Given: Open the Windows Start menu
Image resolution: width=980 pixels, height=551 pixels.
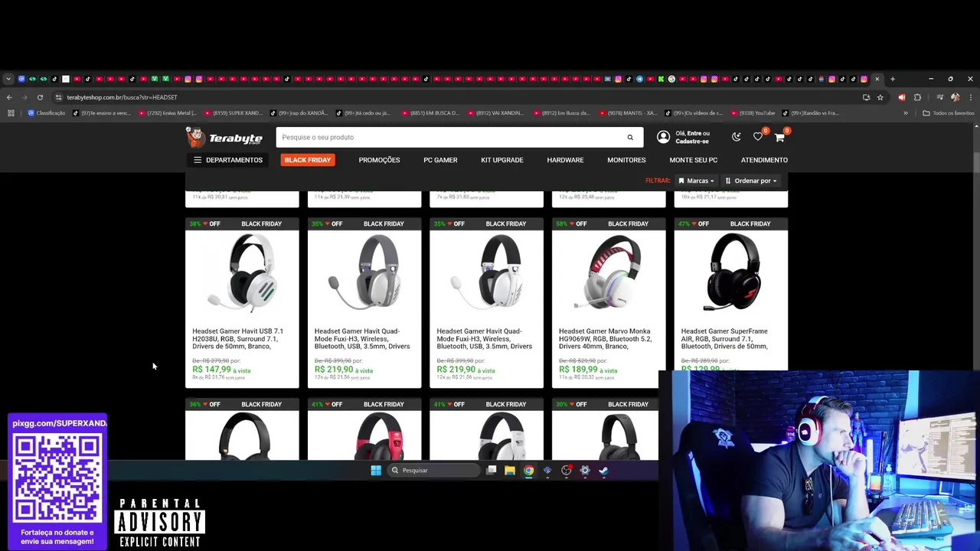Looking at the screenshot, I should point(376,471).
